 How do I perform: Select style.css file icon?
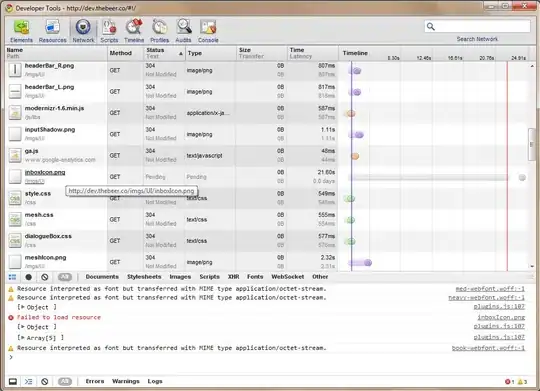15,198
